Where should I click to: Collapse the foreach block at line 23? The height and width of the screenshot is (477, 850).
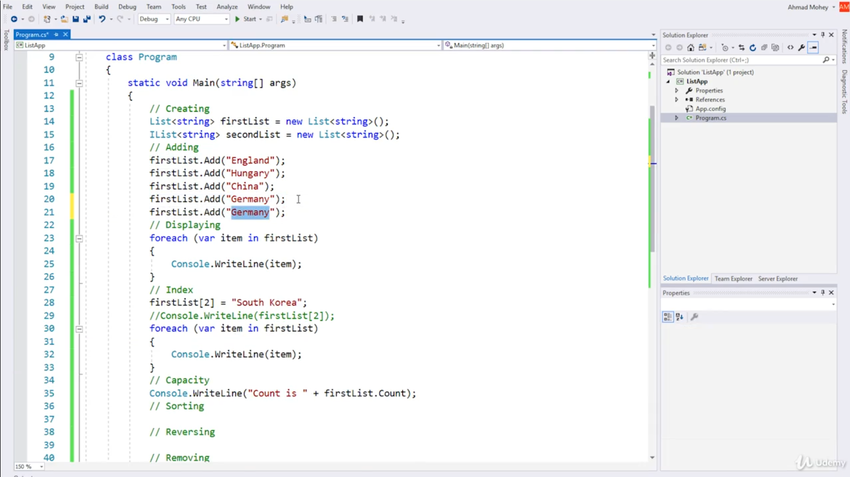(79, 238)
